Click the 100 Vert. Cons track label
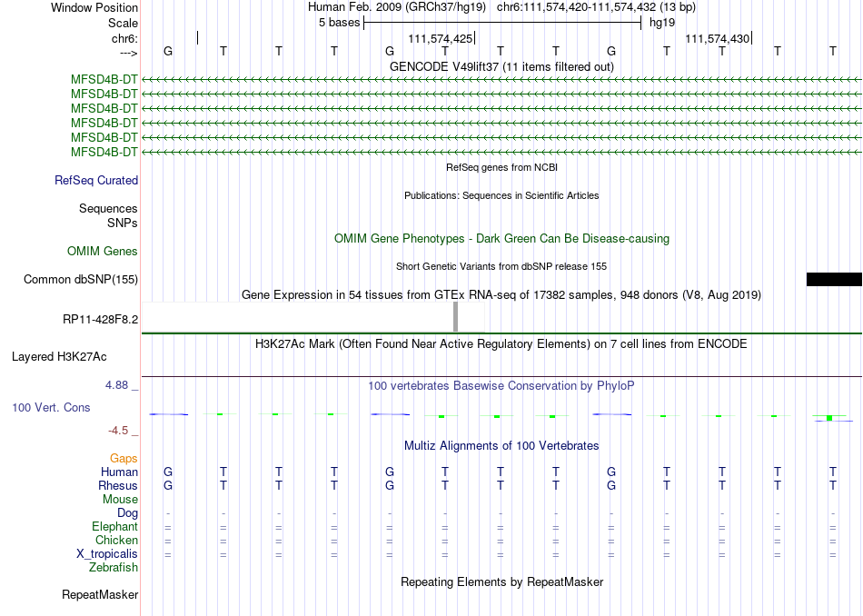Screen dimensions: 863x616 click(51, 408)
